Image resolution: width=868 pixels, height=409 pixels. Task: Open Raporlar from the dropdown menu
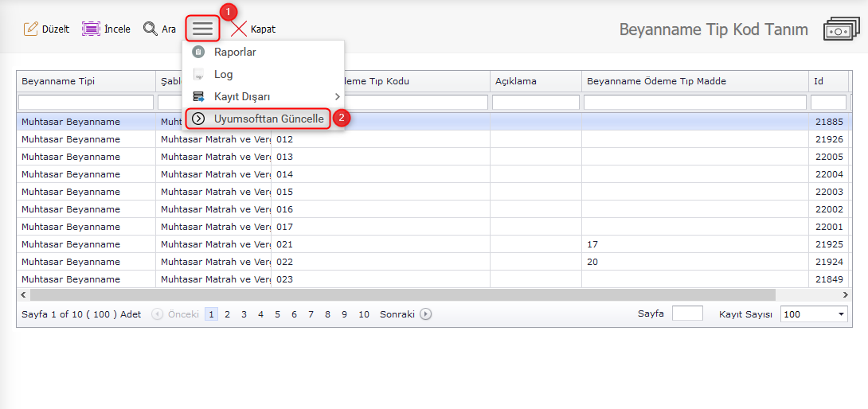point(234,53)
